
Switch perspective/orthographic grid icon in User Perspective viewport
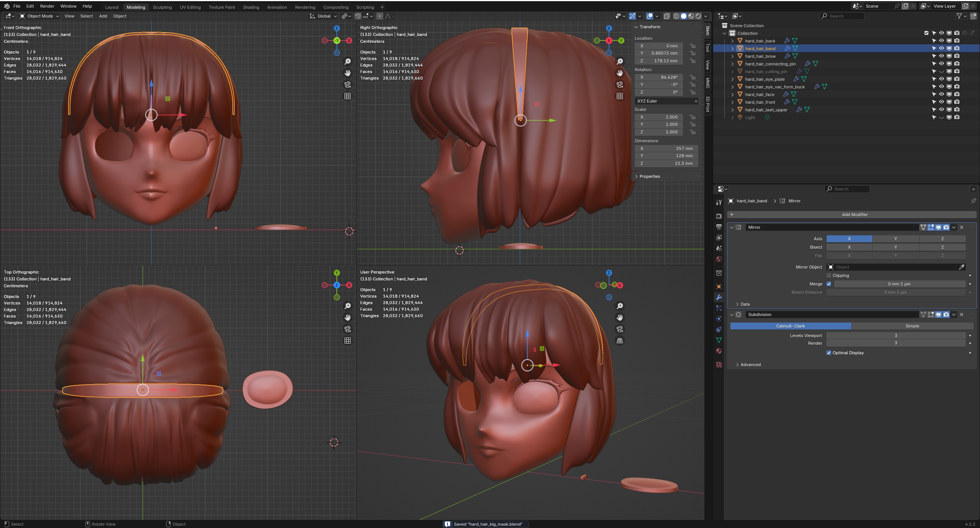620,341
